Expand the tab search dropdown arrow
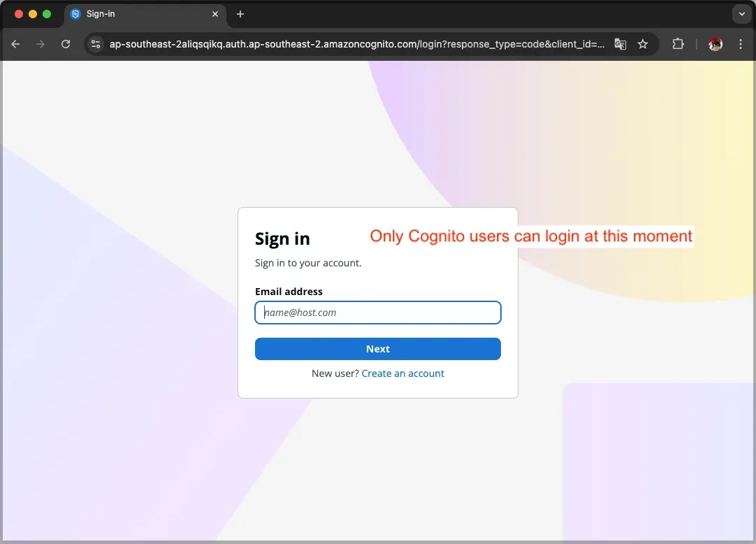This screenshot has width=756, height=544. point(741,14)
